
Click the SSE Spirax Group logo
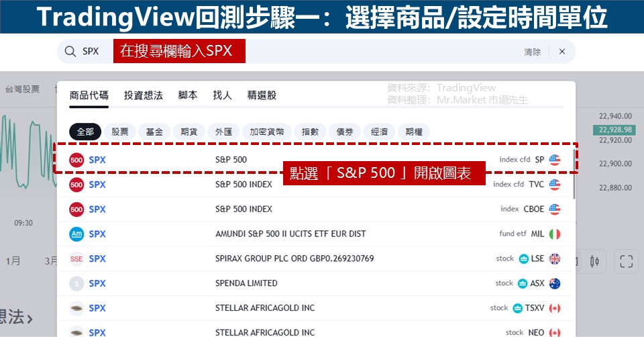coord(76,259)
